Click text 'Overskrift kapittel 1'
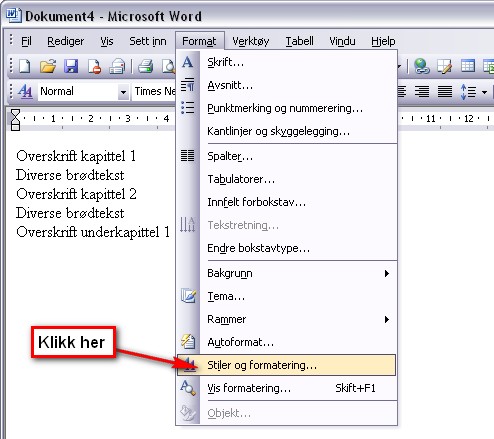 pos(76,156)
